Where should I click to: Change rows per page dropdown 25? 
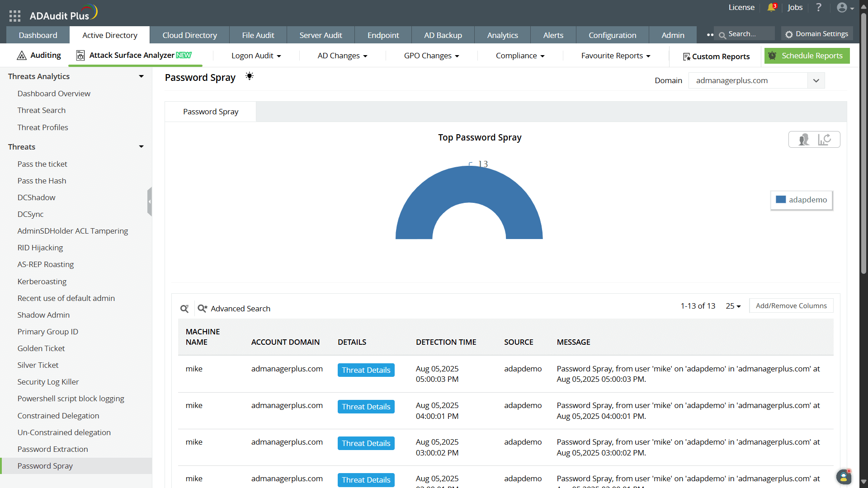coord(733,306)
